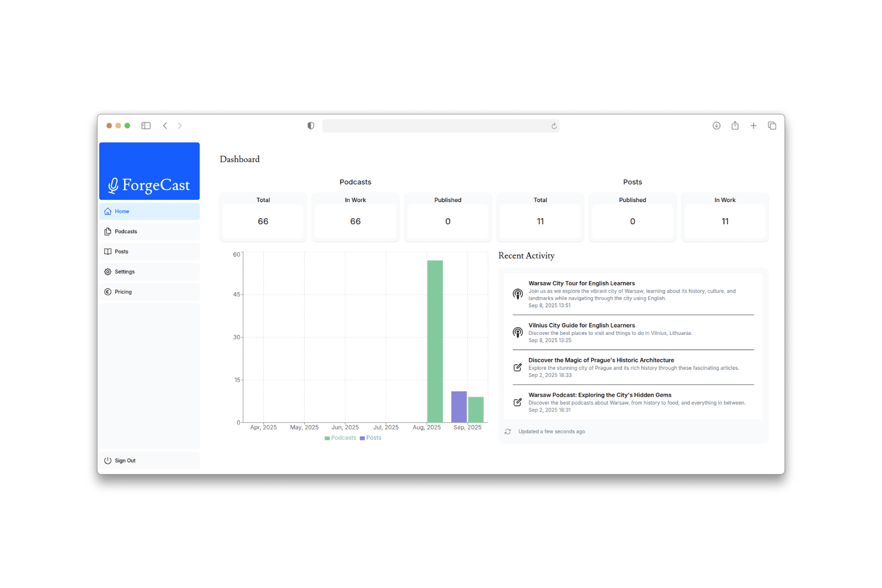Screen dimensions: 882x588
Task: Click the ForgeCast microphone logo
Action: [x=113, y=185]
